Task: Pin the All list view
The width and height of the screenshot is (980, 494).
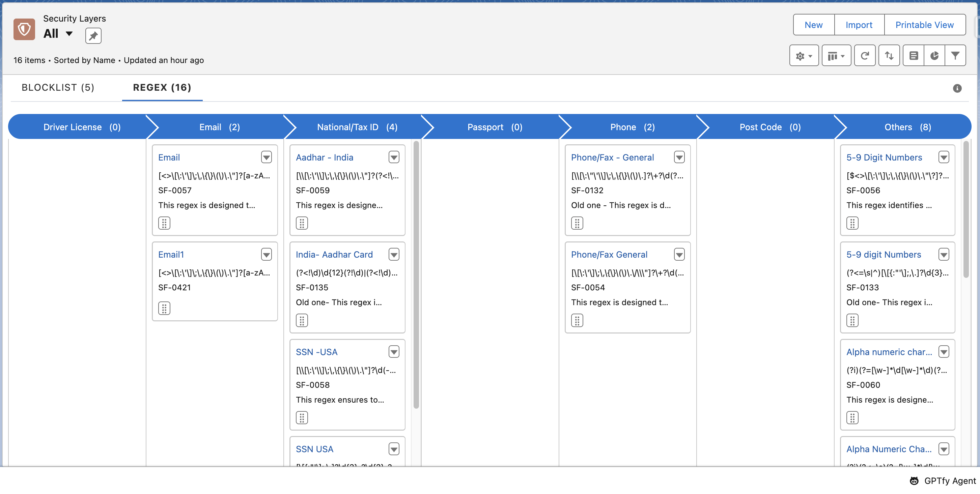Action: 93,36
